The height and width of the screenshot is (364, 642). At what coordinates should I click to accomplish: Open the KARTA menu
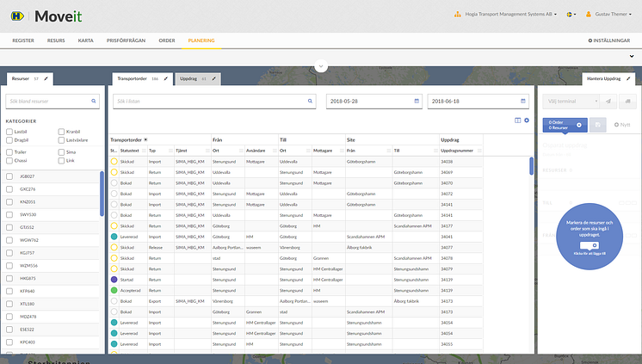85,40
